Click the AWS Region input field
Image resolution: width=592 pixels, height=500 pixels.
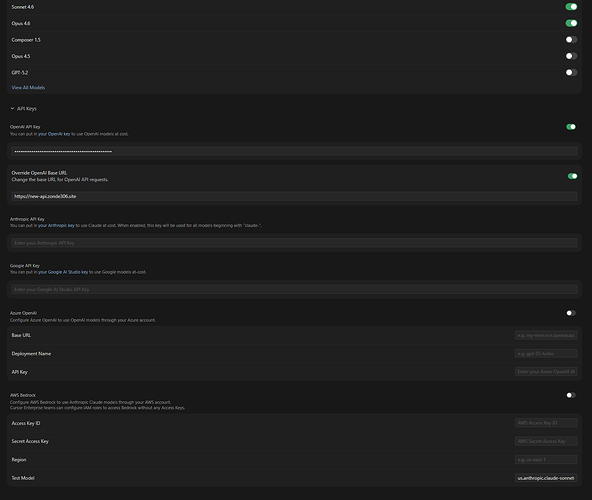pos(546,460)
